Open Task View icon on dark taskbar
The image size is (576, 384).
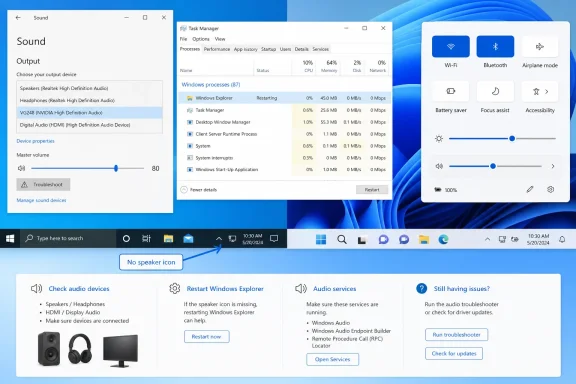(x=146, y=238)
